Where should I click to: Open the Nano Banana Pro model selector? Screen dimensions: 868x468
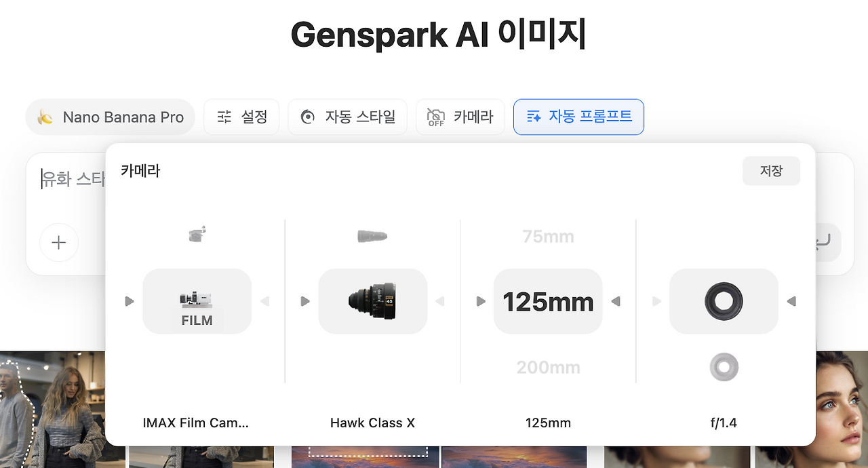coord(111,117)
